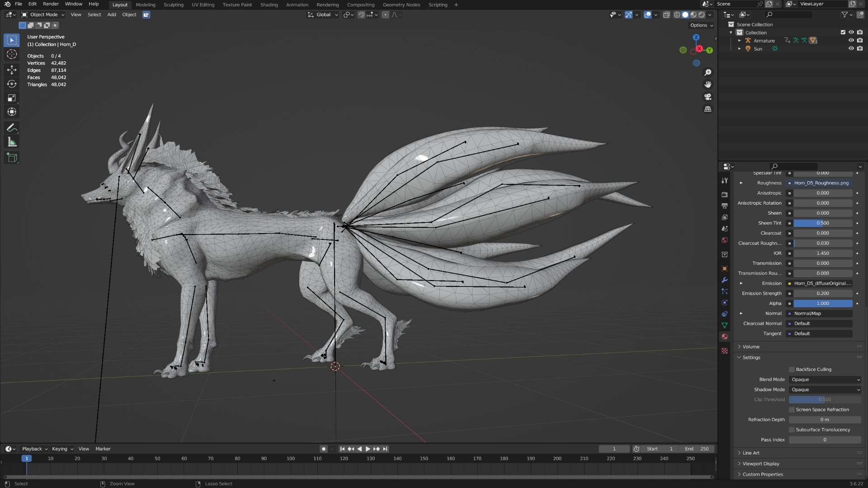Click the viewport Add menu

pyautogui.click(x=112, y=15)
